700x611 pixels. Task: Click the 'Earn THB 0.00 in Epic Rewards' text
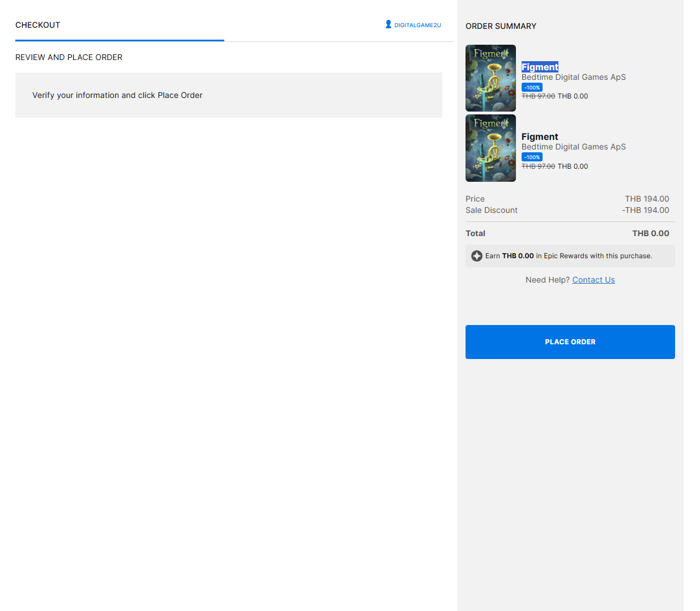coord(569,256)
